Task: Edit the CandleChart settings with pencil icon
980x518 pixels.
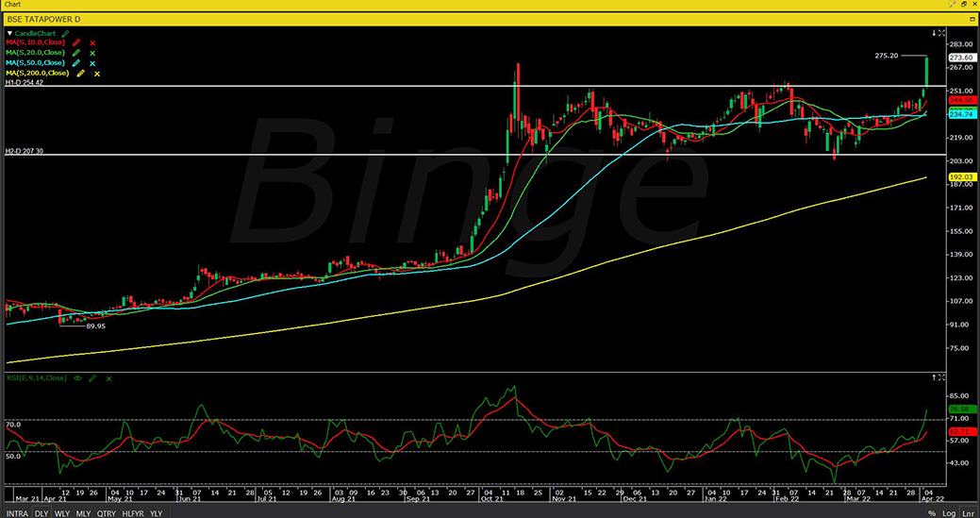Action: pyautogui.click(x=66, y=33)
